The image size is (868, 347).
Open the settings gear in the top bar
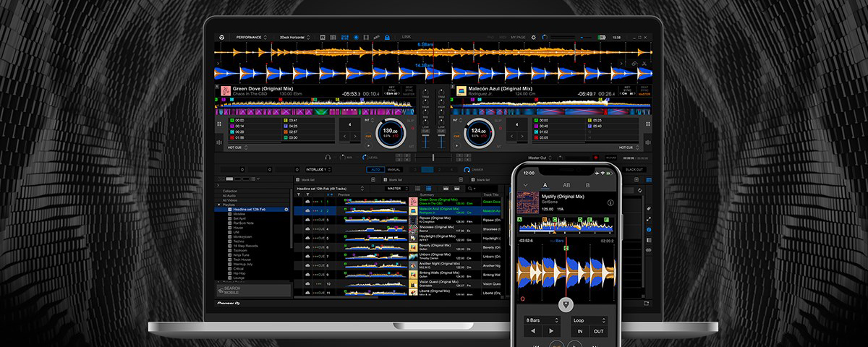click(x=534, y=37)
